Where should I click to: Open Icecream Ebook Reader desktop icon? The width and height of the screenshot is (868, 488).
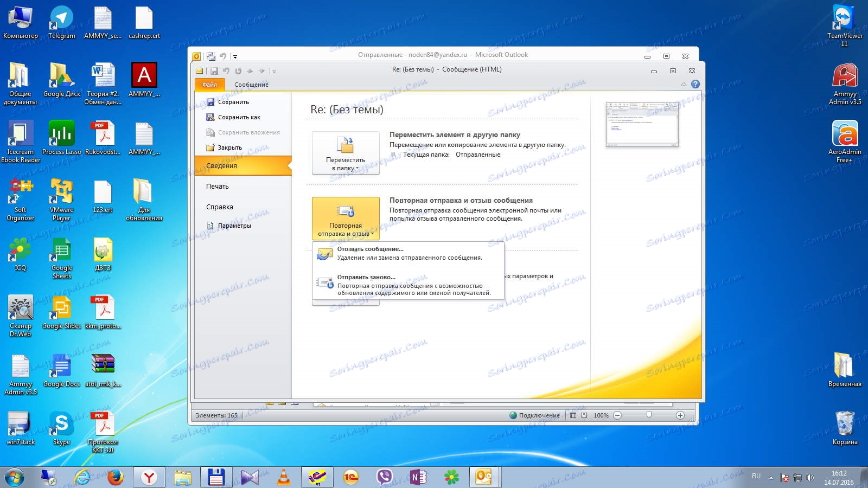(x=20, y=142)
